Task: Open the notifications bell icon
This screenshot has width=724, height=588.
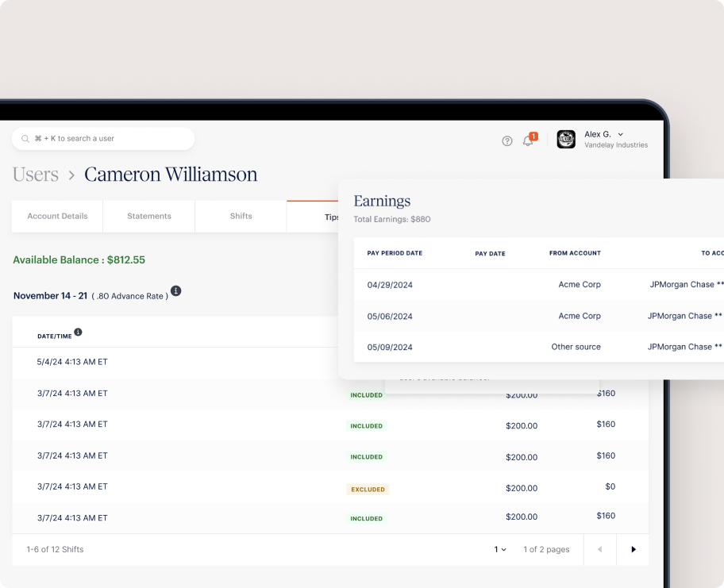Action: click(528, 140)
